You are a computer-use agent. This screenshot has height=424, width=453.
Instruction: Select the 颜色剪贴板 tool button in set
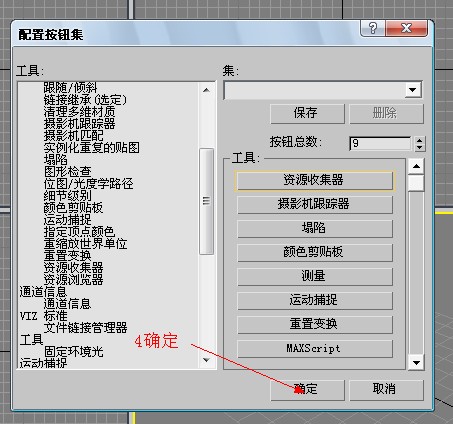(x=315, y=253)
